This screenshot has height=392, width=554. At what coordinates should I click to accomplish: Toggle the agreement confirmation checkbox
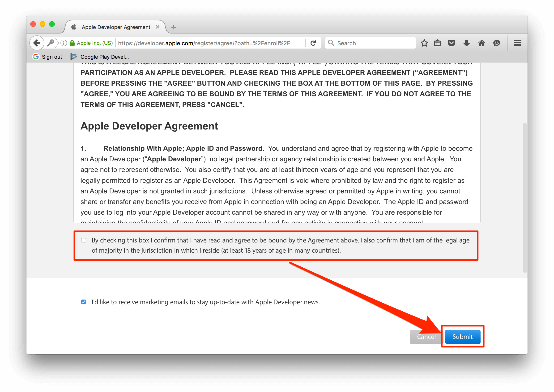(84, 240)
